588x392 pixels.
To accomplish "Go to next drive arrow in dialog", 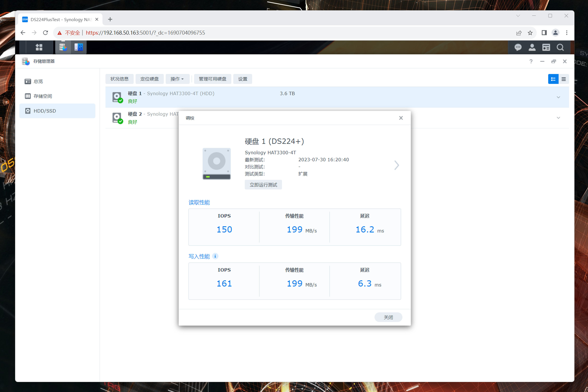I will (x=396, y=165).
